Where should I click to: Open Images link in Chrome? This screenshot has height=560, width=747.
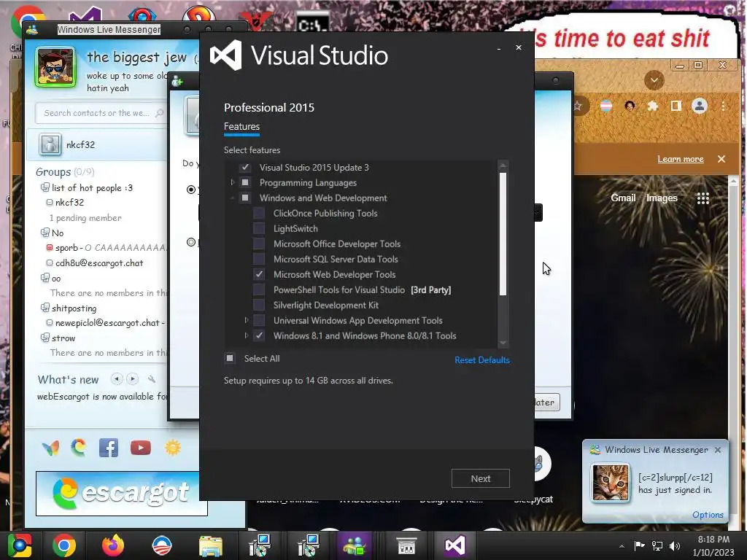662,198
